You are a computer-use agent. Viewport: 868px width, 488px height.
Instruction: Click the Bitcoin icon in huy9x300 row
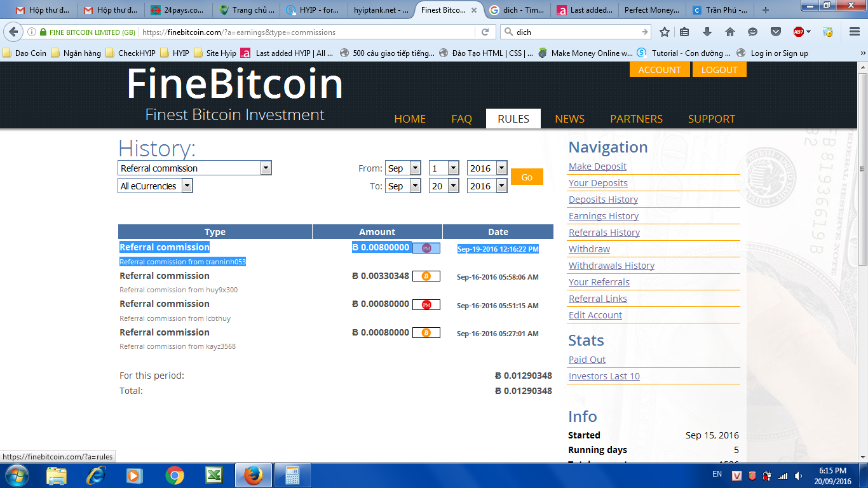tap(426, 276)
